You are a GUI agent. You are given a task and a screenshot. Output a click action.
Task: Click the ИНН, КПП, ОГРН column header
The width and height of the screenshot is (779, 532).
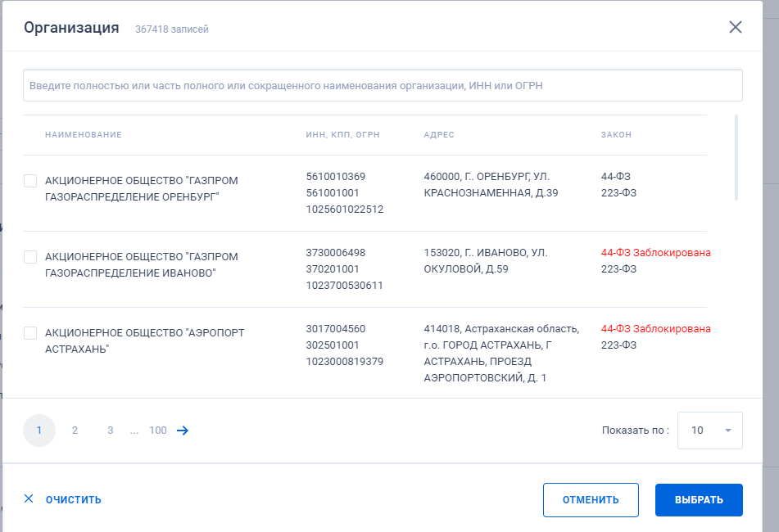[x=342, y=135]
